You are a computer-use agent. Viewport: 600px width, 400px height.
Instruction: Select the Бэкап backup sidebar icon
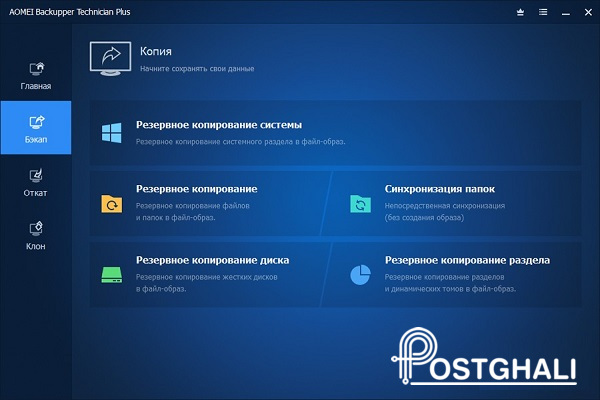37,122
